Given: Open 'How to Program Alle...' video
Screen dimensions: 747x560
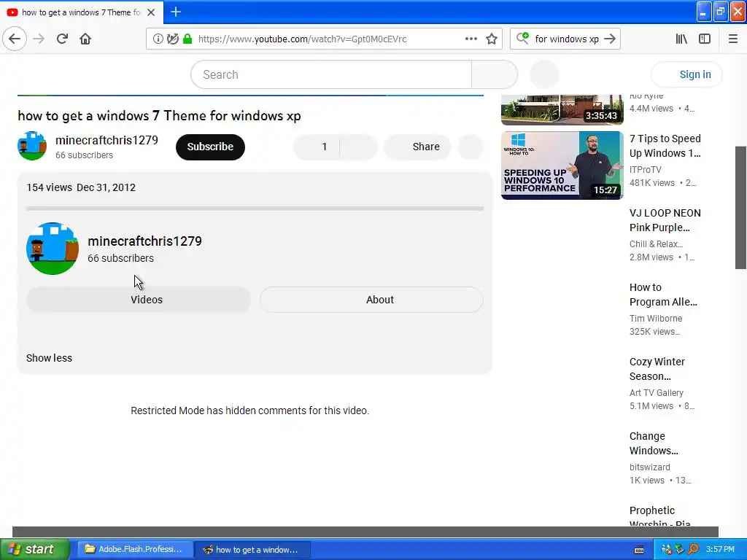Looking at the screenshot, I should (x=663, y=295).
